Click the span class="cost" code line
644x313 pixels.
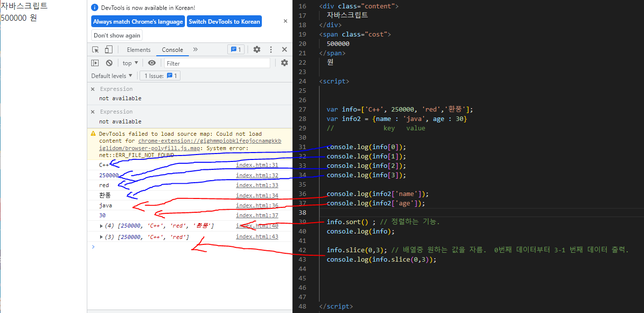[x=355, y=34]
